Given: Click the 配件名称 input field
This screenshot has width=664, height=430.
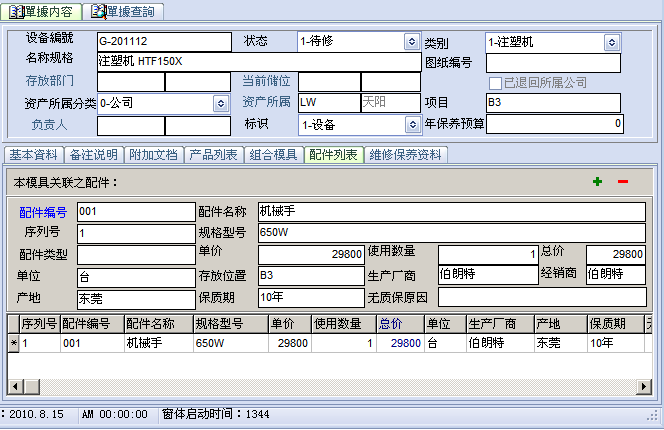Looking at the screenshot, I should tap(451, 212).
